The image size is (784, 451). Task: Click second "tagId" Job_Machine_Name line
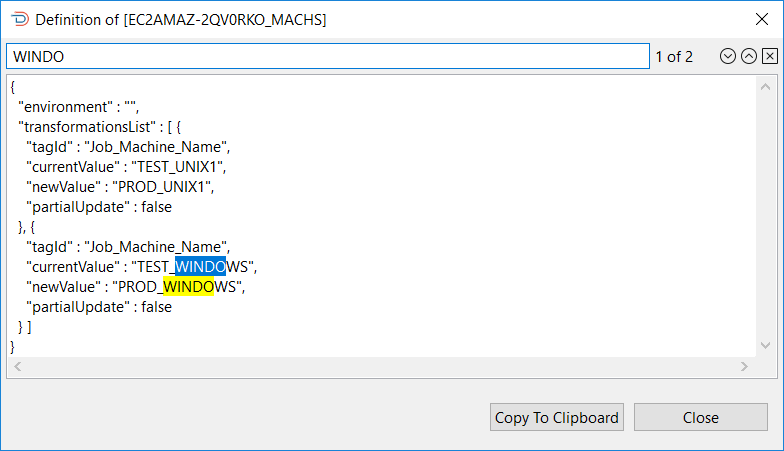click(x=128, y=247)
